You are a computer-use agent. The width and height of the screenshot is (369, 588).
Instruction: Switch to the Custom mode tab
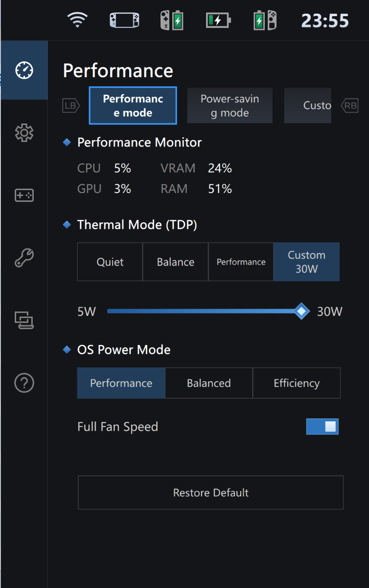[x=308, y=106]
